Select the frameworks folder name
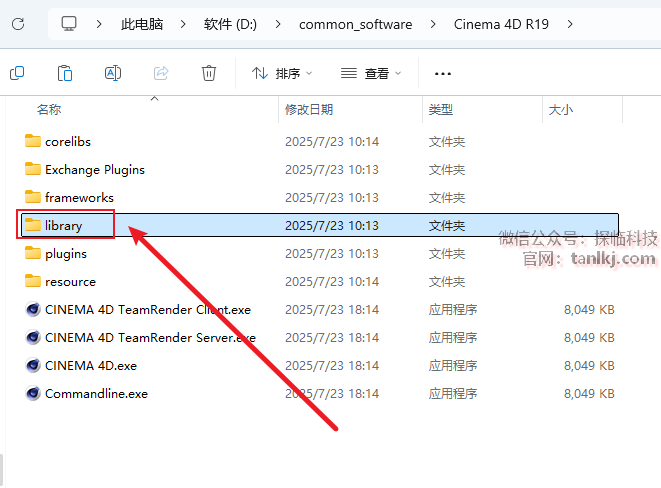 (79, 198)
